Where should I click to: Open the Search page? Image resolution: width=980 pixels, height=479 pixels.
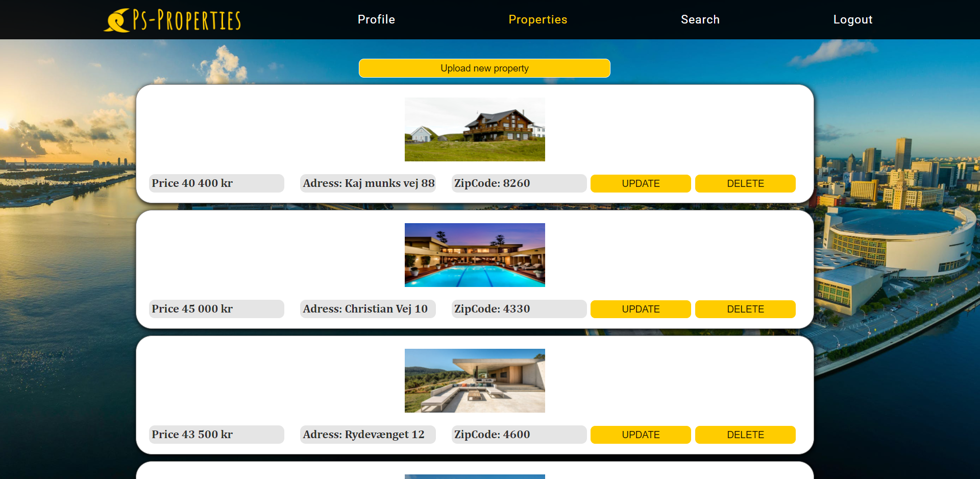pos(700,19)
